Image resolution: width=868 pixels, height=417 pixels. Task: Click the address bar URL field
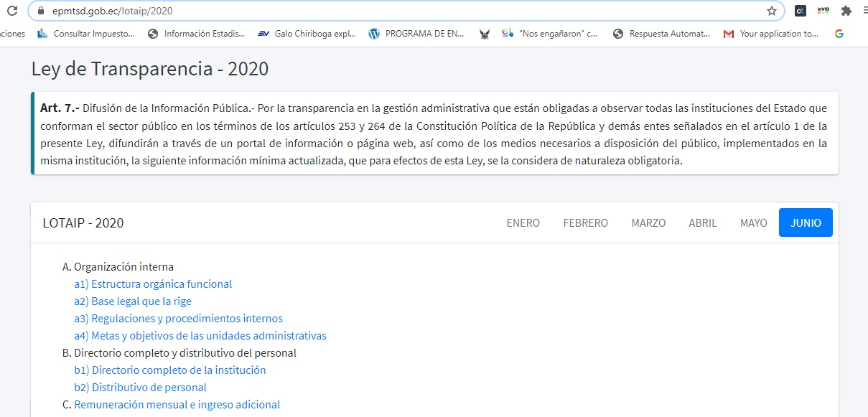tap(359, 11)
